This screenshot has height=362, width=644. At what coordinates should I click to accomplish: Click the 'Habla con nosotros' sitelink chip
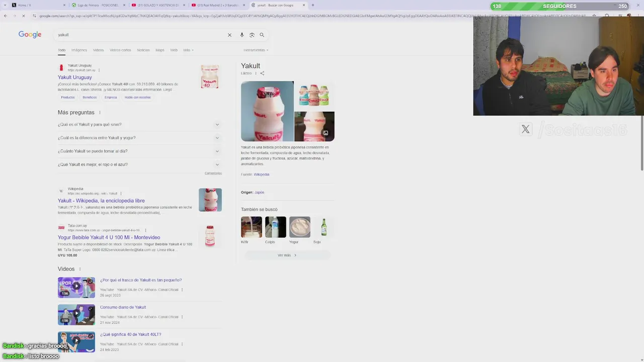coord(138,98)
